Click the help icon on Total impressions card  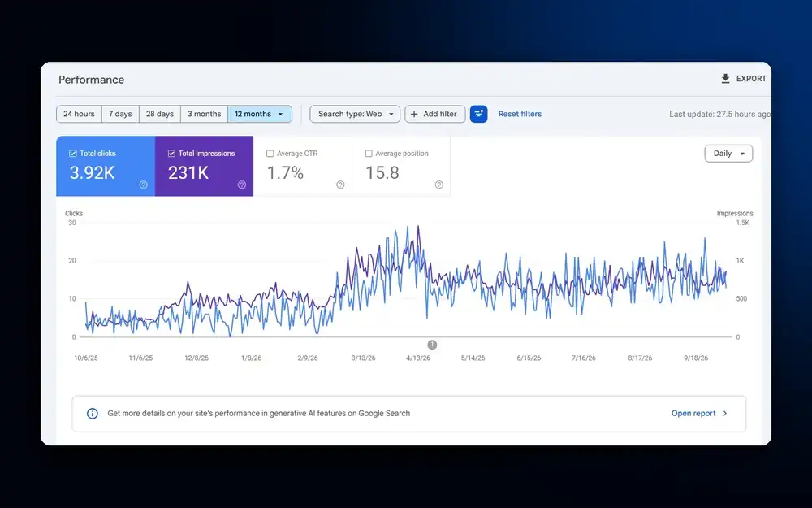tap(242, 185)
